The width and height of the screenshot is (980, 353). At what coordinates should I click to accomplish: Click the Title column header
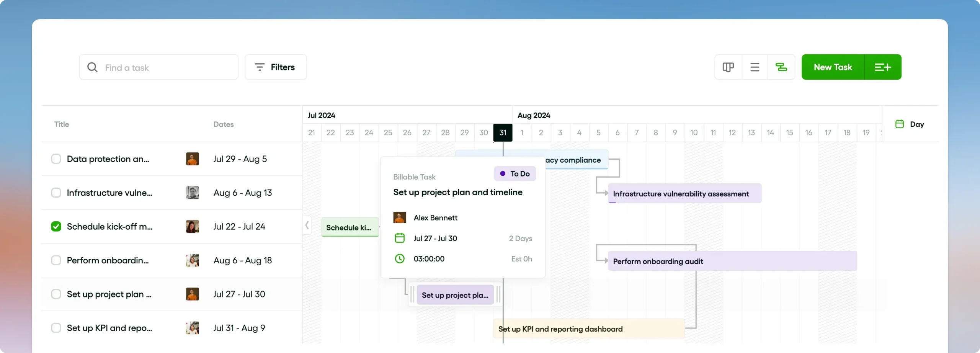pos(61,124)
